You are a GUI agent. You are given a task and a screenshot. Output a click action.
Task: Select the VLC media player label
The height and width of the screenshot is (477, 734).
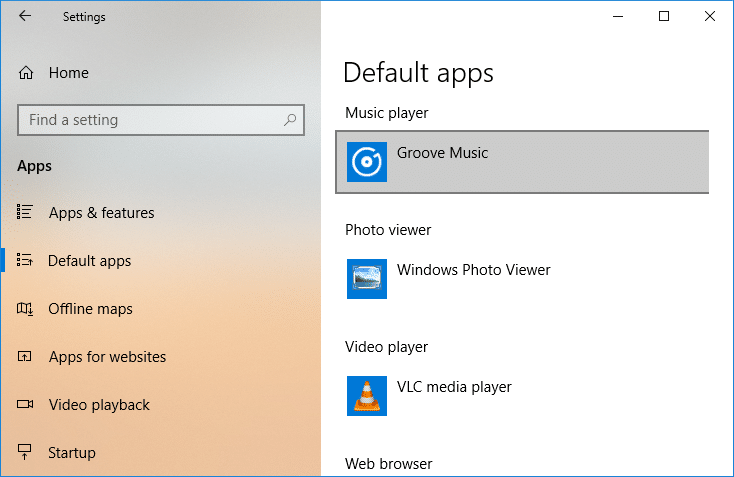point(454,387)
